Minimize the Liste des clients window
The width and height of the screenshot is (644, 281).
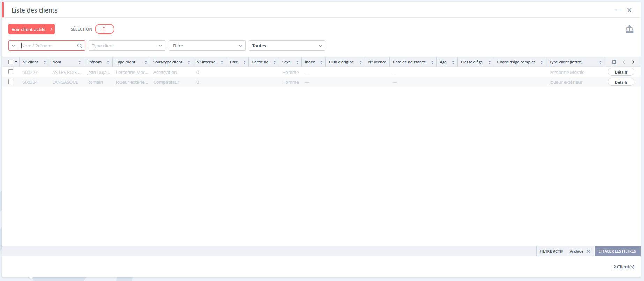click(619, 10)
